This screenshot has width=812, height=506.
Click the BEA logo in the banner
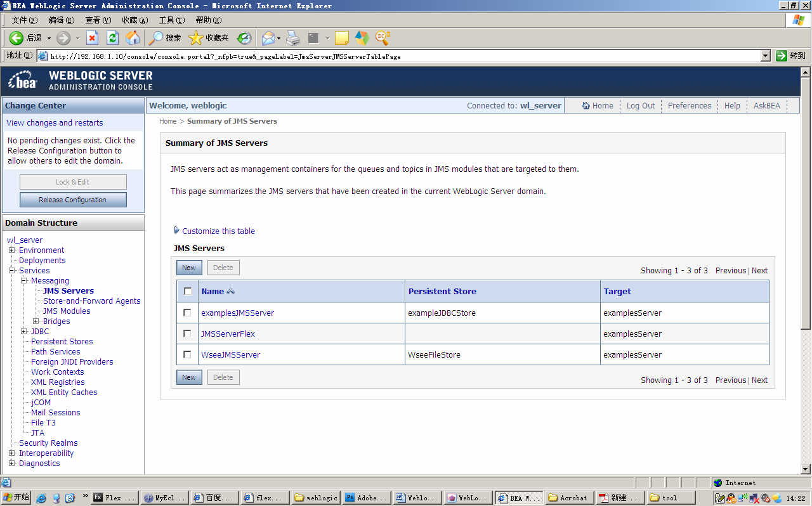tap(23, 81)
